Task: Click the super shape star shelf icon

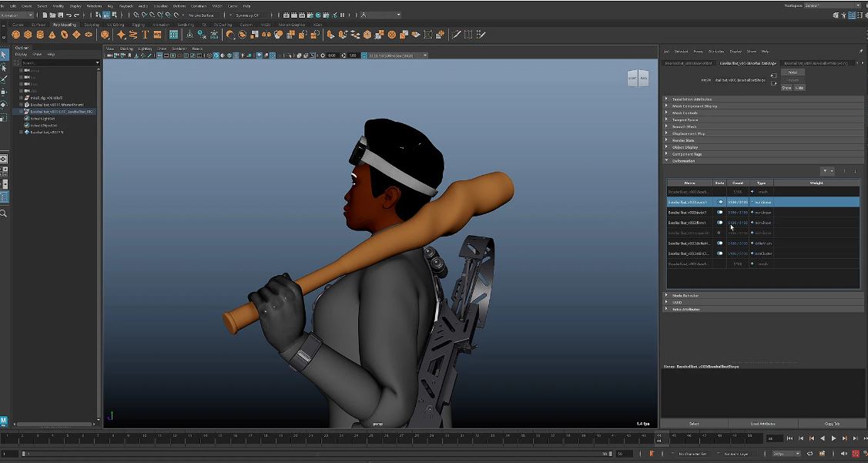Action: (121, 35)
